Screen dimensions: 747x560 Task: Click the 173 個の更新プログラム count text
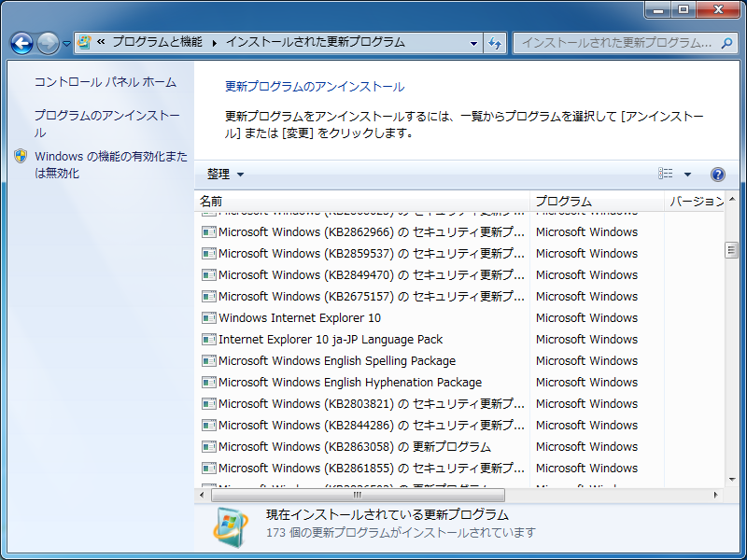tap(401, 532)
